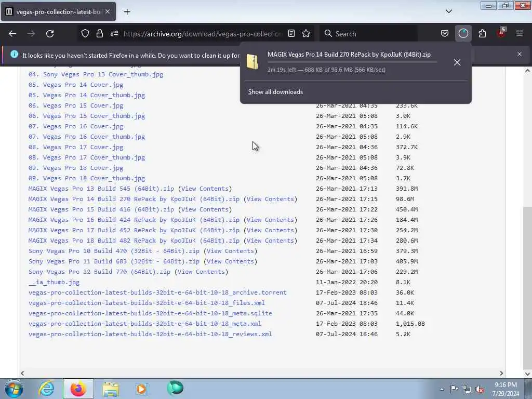
Task: Open 08. Vegas Pro 17 Cover.jpg
Action: click(x=76, y=147)
